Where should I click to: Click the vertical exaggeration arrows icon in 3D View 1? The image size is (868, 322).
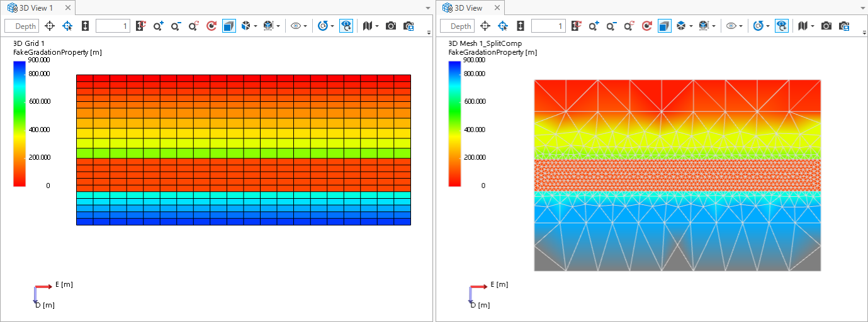pyautogui.click(x=85, y=26)
